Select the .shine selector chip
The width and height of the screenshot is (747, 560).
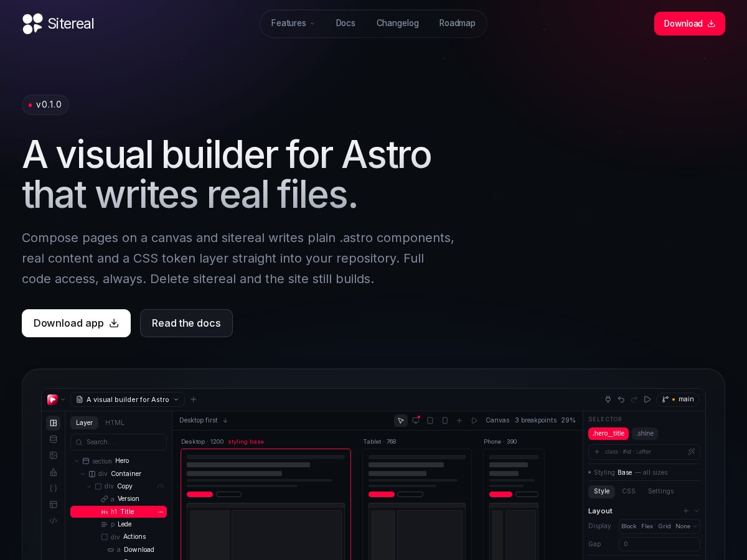point(645,434)
